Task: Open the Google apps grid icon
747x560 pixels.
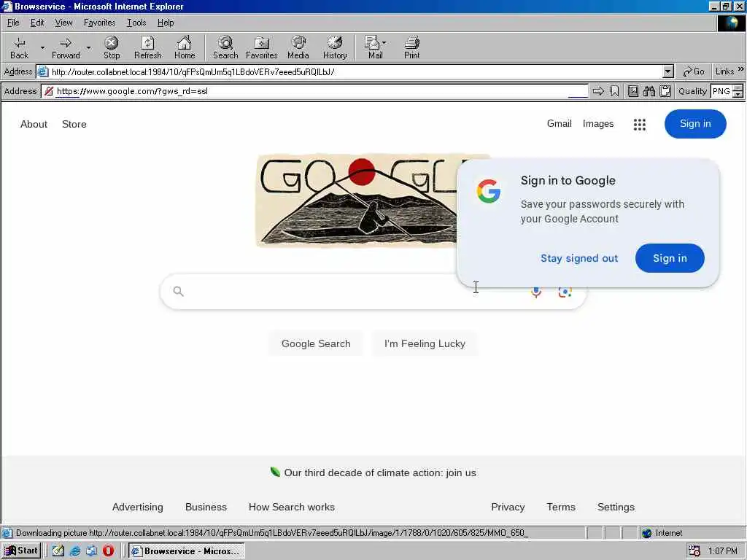Action: 639,124
